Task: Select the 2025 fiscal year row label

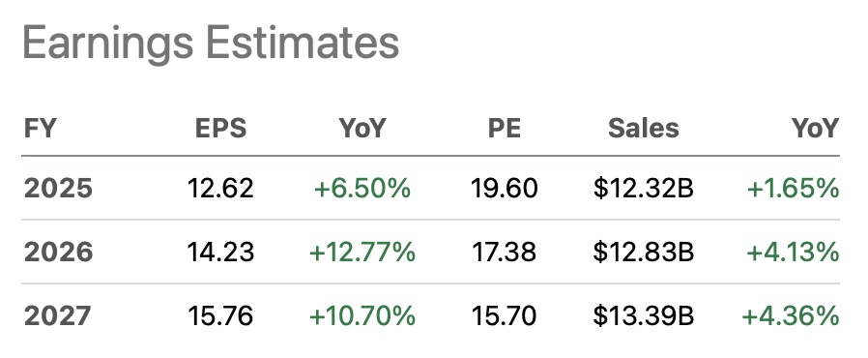Action: pos(58,189)
